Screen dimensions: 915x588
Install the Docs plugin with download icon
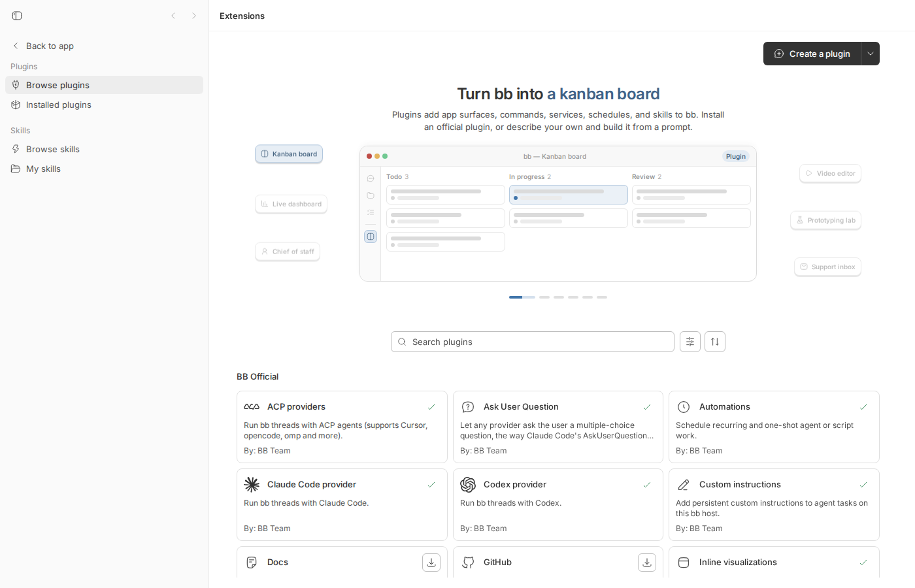coord(431,563)
